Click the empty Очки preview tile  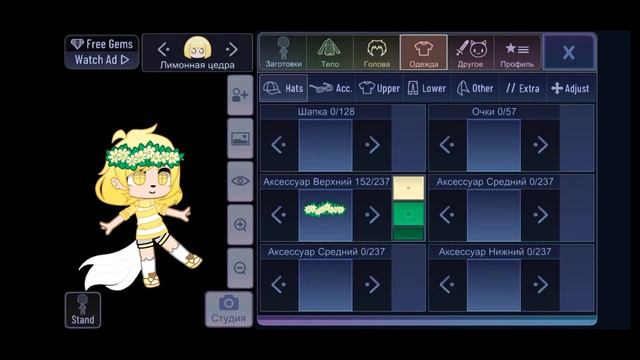(494, 145)
